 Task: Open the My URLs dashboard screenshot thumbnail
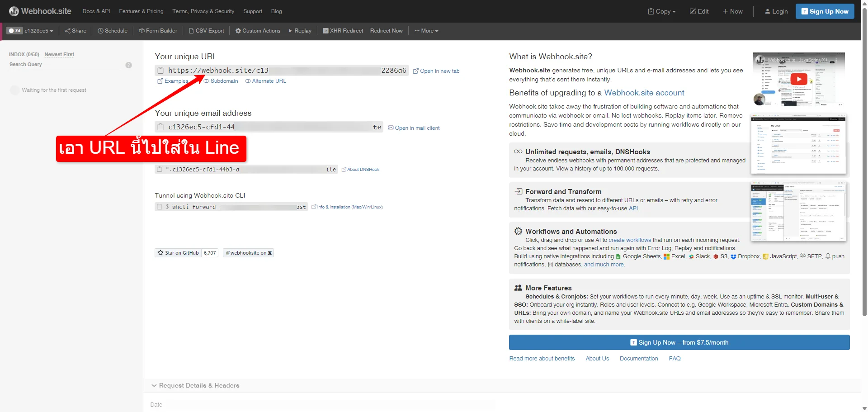(x=798, y=144)
